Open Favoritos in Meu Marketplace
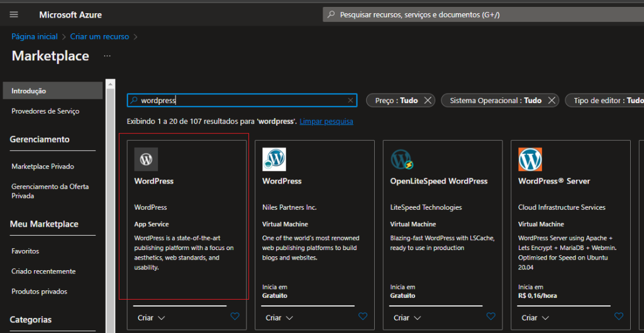Image resolution: width=644 pixels, height=333 pixels. (x=25, y=251)
